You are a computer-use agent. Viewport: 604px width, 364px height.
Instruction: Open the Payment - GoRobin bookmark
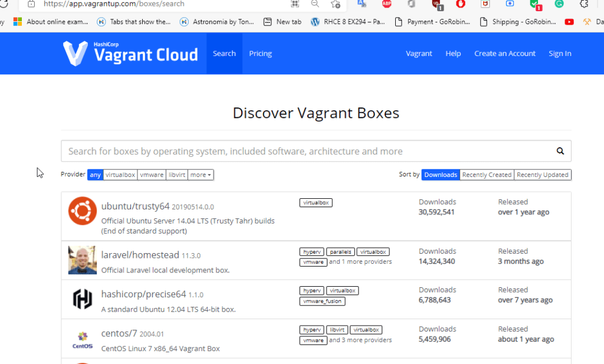coord(432,22)
